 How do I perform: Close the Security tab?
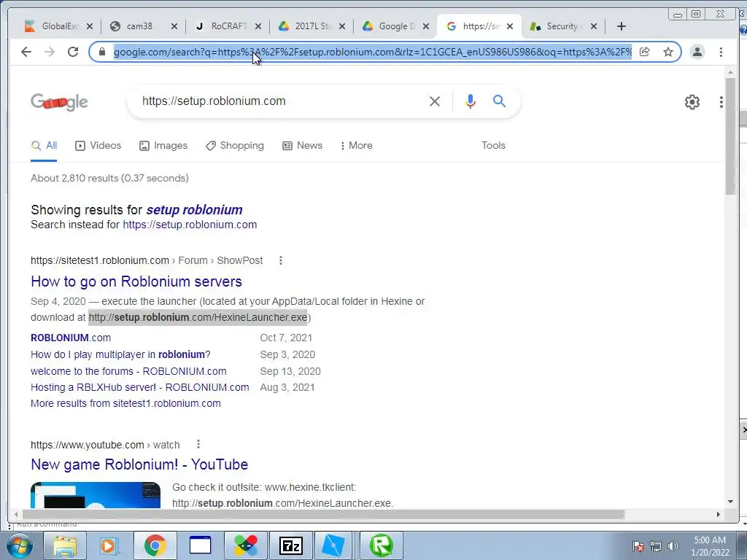[594, 26]
